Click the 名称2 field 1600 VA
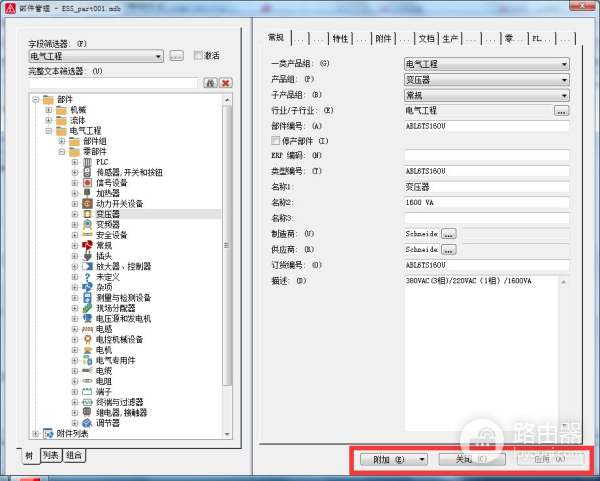This screenshot has height=481, width=600. click(487, 202)
